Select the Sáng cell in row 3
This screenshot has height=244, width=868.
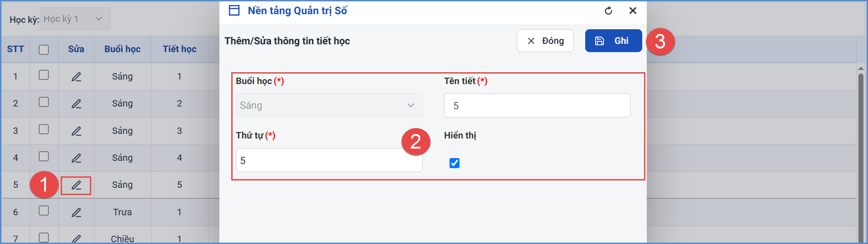click(x=122, y=131)
